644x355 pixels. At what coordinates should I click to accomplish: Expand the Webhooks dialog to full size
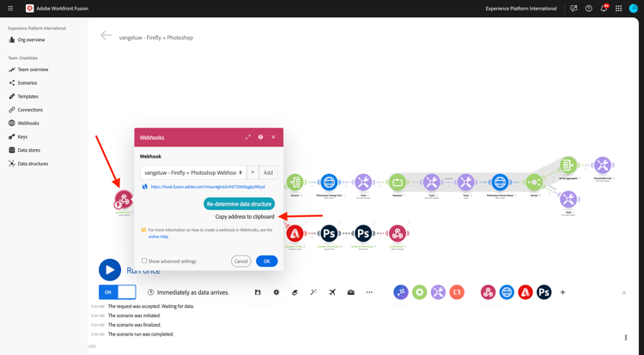point(247,137)
